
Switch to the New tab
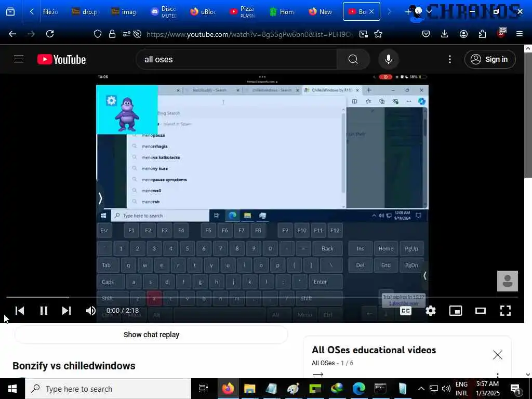pyautogui.click(x=322, y=12)
